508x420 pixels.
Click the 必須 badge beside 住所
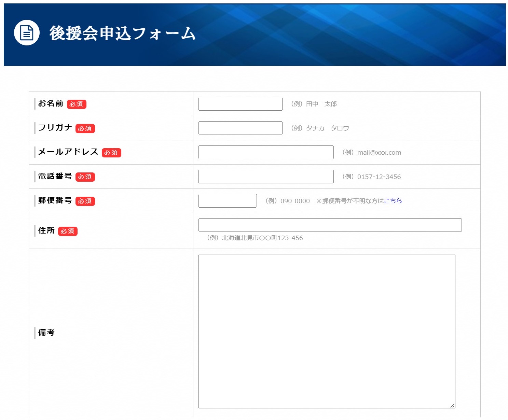(68, 231)
